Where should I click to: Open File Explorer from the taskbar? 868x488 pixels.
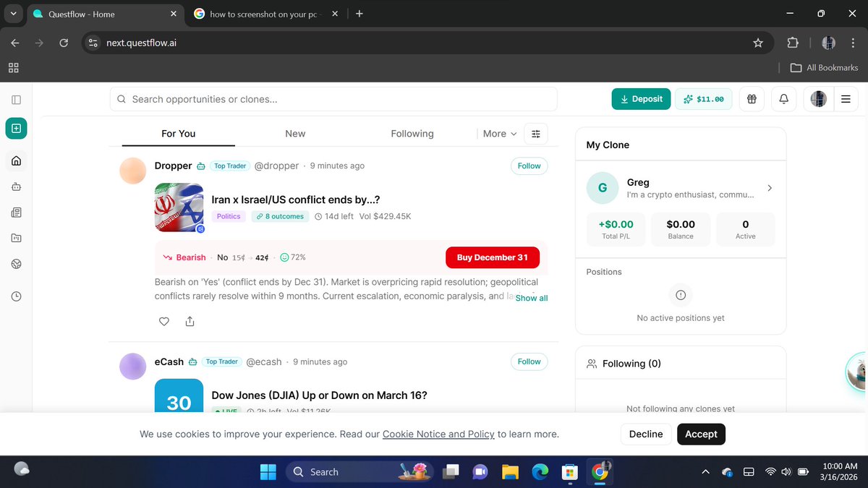[510, 472]
